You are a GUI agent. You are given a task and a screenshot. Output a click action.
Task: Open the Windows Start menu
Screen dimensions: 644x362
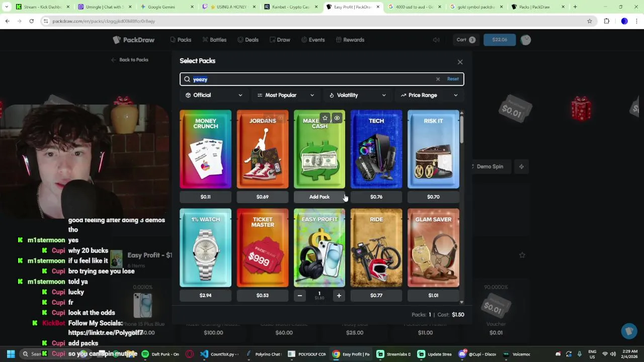tap(11, 354)
